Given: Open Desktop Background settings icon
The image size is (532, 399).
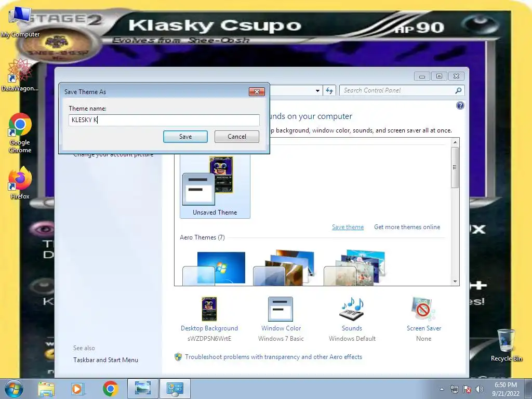Looking at the screenshot, I should click(209, 309).
